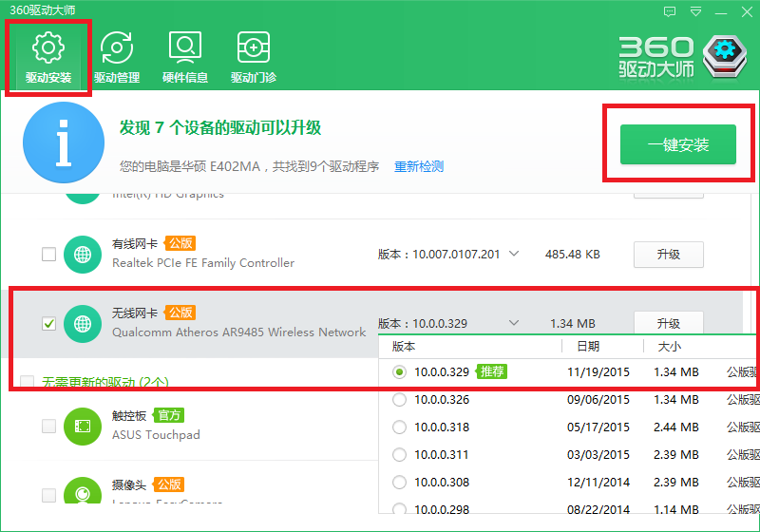Tick the 触控板 ASUS Touchpad checkbox

click(x=48, y=426)
